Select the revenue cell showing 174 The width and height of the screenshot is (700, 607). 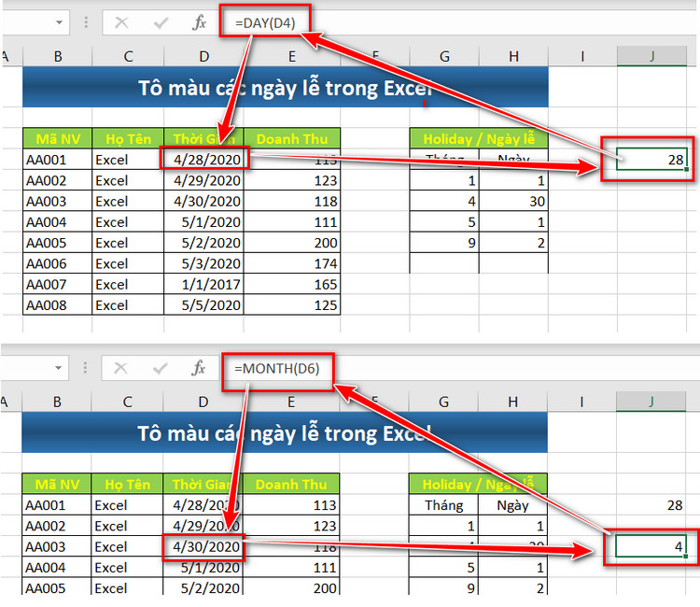(x=292, y=263)
